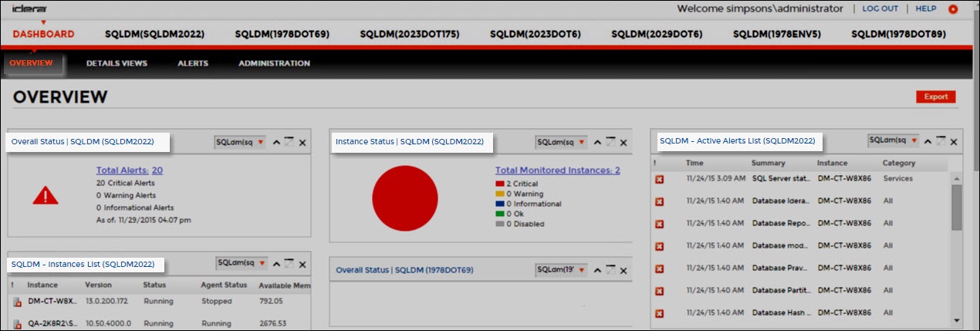Open instance dropdown in Active Alerts List widget

coord(892,140)
